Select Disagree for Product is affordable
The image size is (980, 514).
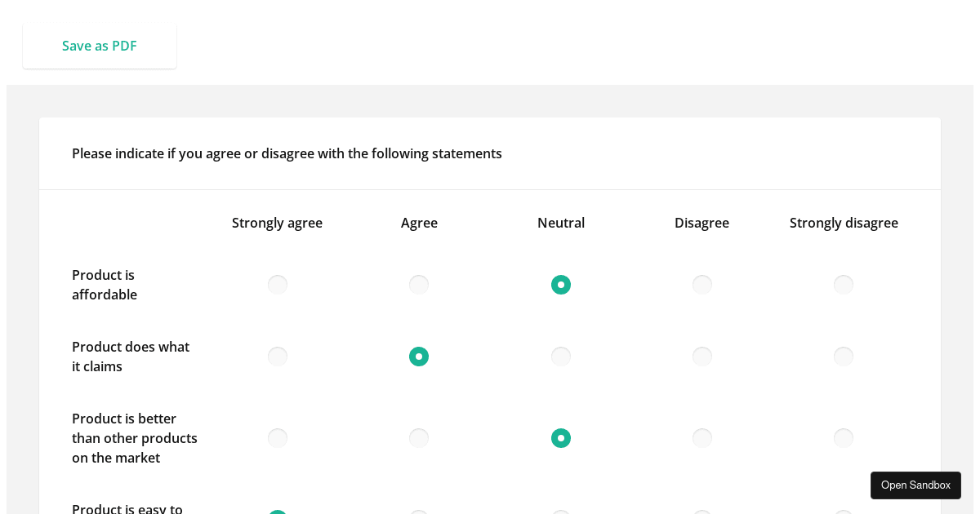pos(702,285)
